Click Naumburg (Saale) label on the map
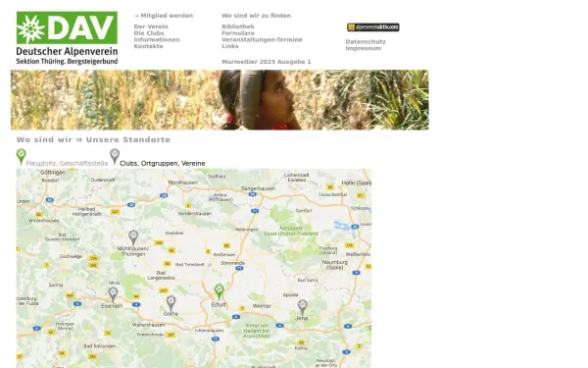 click(335, 265)
